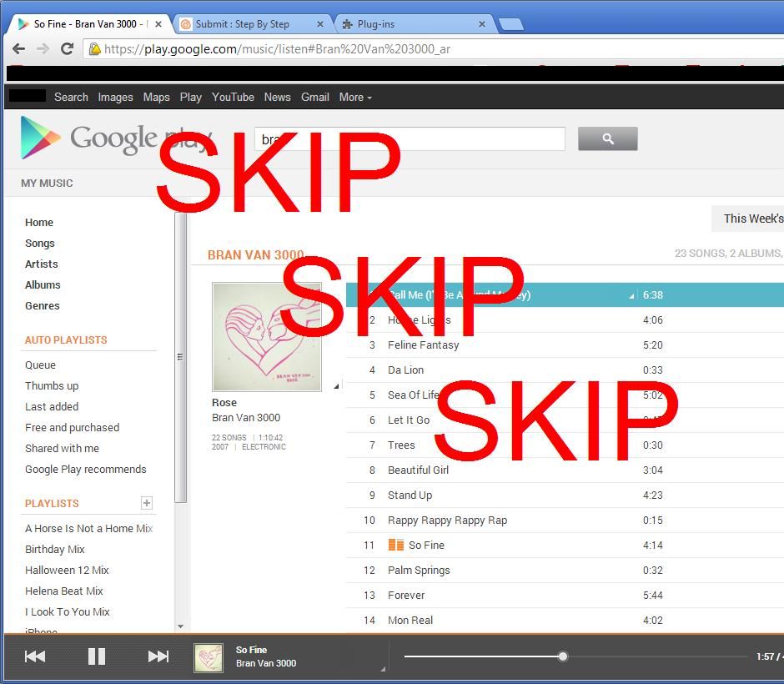Image resolution: width=784 pixels, height=684 pixels.
Task: Open the Birthday Mix playlist
Action: pyautogui.click(x=54, y=549)
